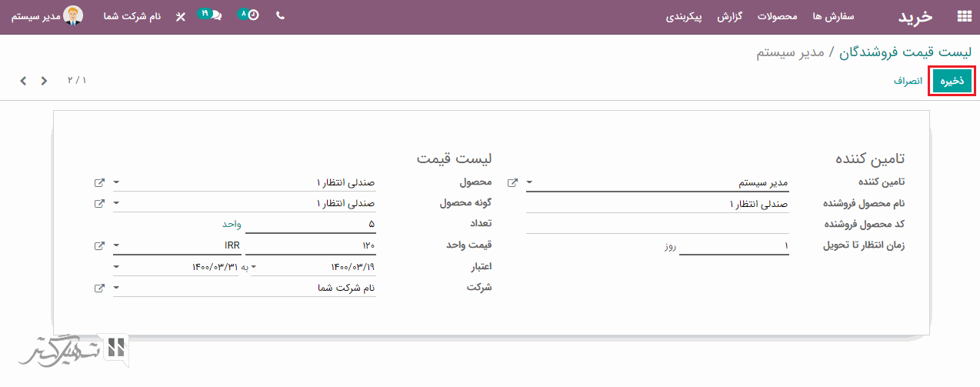Screen dimensions: 980x387
Task: Open the apps grid menu
Action: click(x=964, y=16)
